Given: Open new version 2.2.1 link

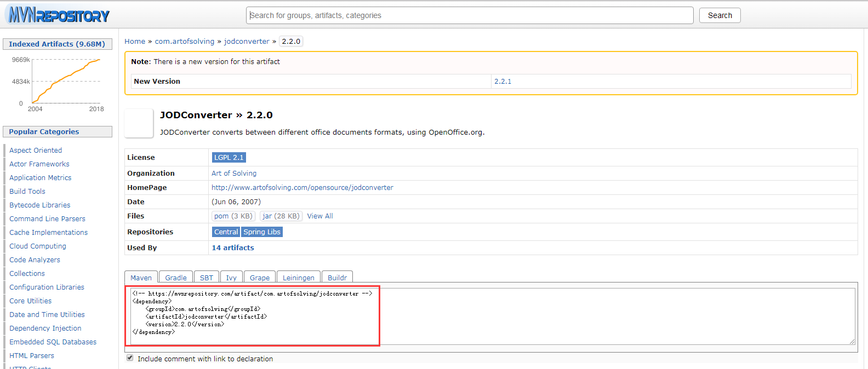Looking at the screenshot, I should tap(502, 82).
